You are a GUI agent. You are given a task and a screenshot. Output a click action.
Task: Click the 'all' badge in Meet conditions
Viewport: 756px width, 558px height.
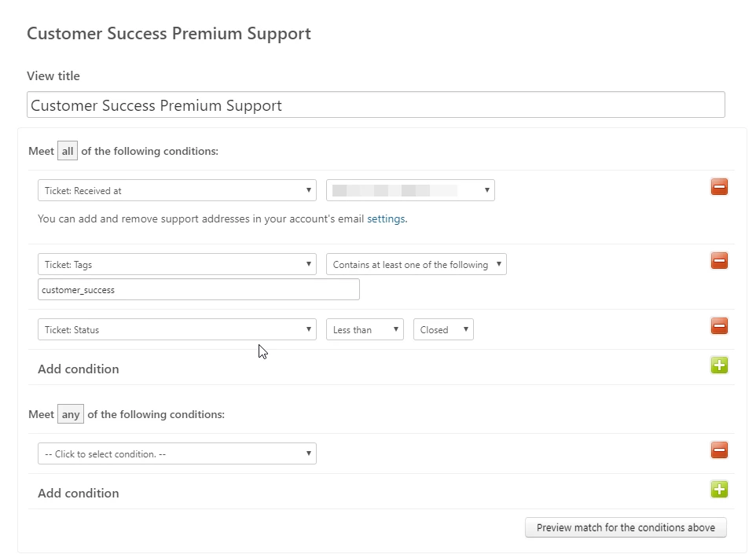tap(68, 152)
